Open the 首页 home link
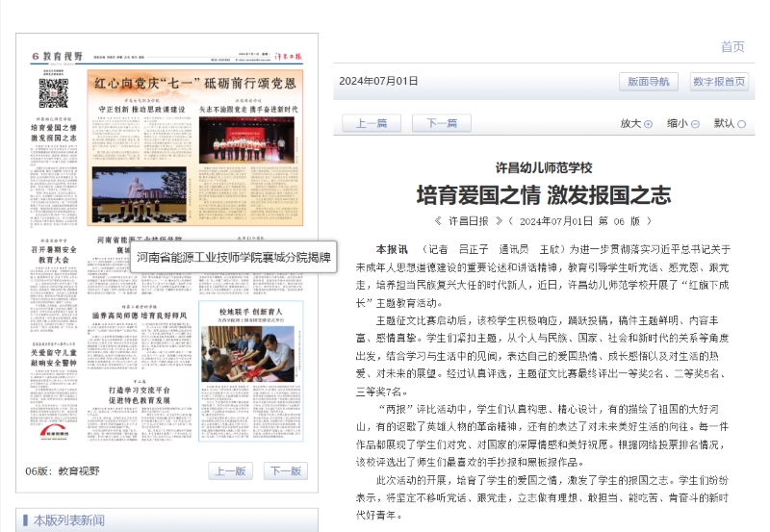The height and width of the screenshot is (532, 770). coord(731,47)
